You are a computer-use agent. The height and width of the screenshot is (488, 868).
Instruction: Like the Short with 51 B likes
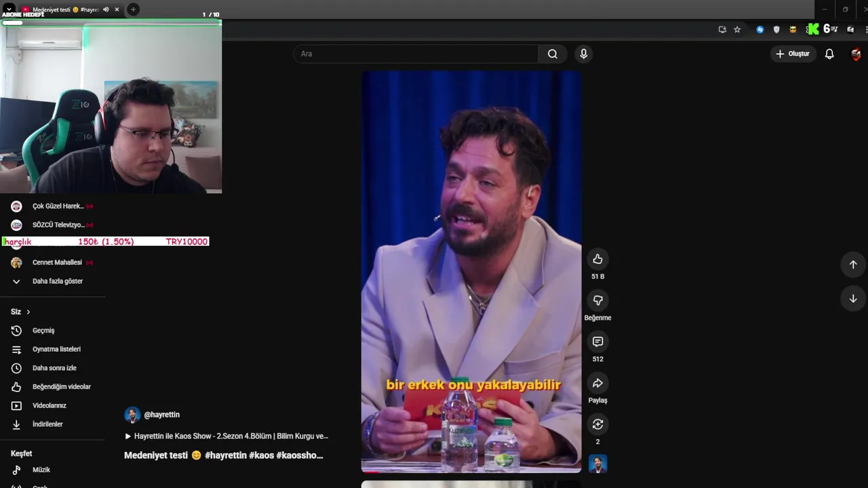pyautogui.click(x=597, y=259)
